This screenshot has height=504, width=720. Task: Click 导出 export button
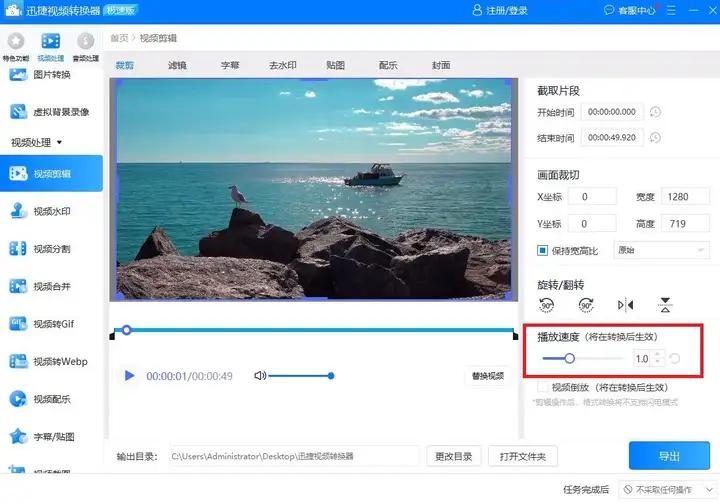tap(669, 456)
